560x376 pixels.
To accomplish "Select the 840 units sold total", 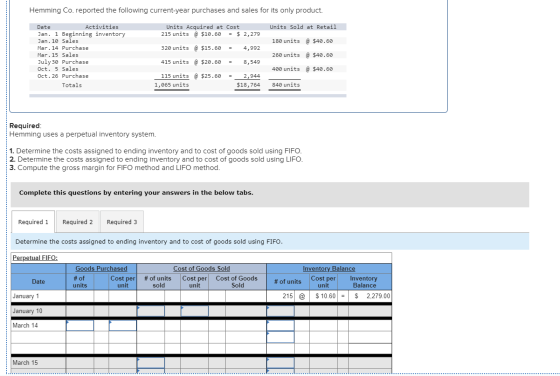I will coord(286,85).
